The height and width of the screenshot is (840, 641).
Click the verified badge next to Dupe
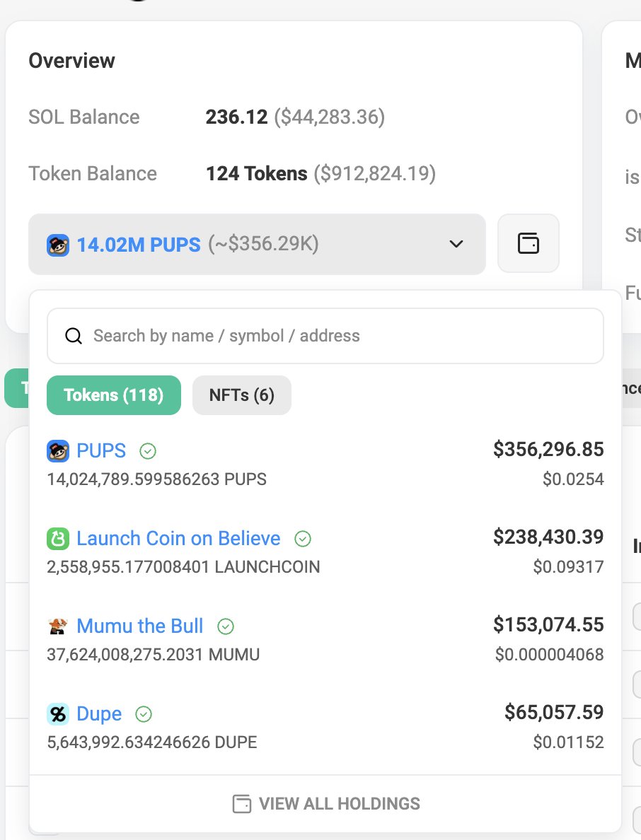(144, 713)
